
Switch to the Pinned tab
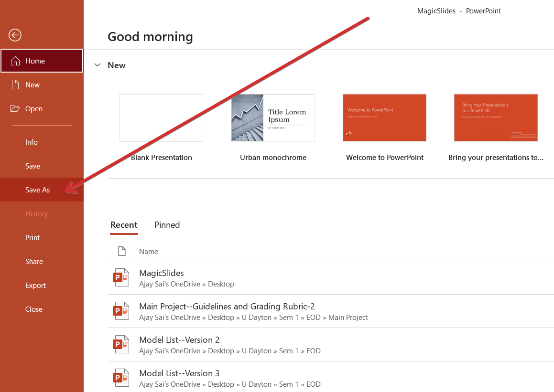(x=167, y=225)
